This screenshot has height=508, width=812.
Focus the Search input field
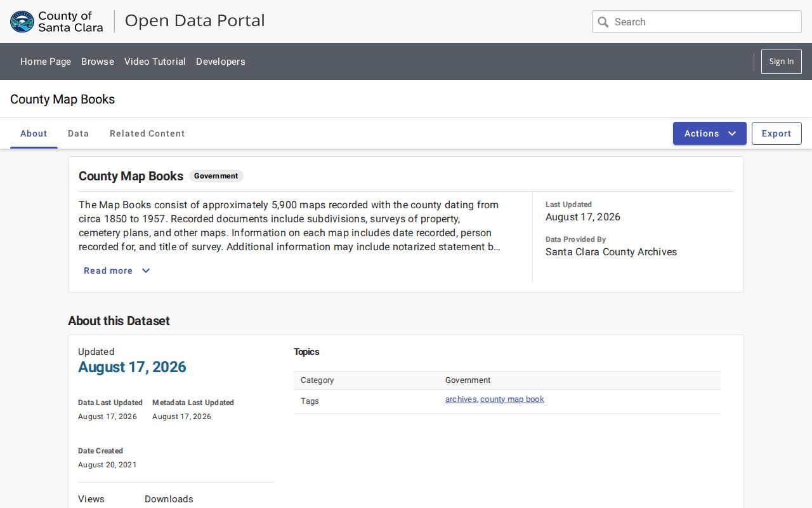pos(697,22)
